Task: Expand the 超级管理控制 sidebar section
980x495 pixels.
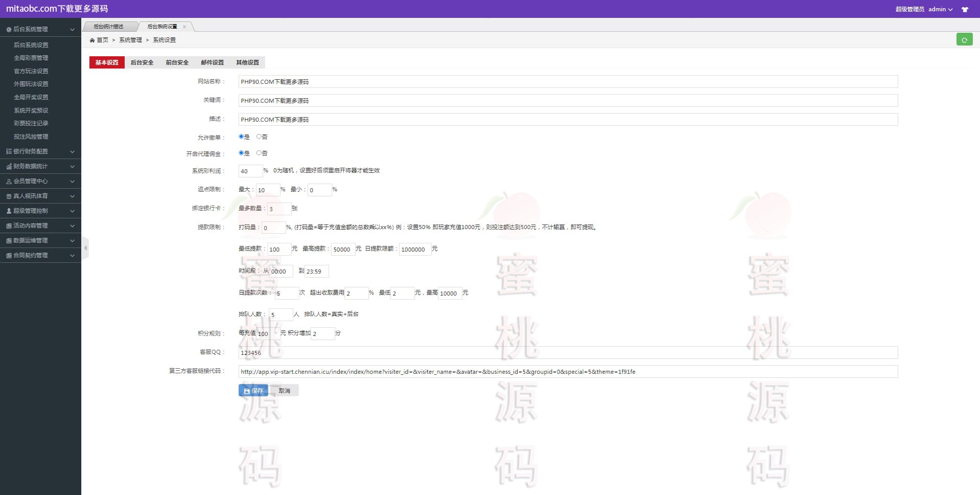Action: 40,211
